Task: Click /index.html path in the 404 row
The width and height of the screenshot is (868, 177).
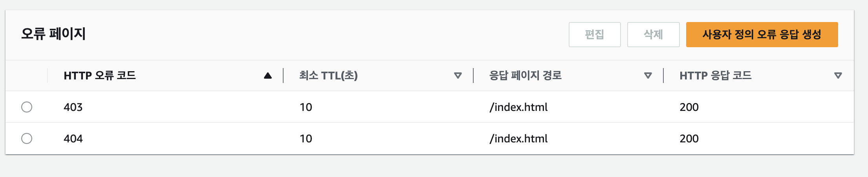Action: (518, 138)
